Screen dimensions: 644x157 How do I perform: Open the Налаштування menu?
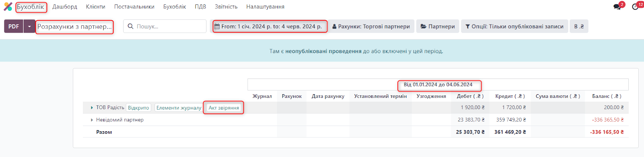pyautogui.click(x=265, y=7)
